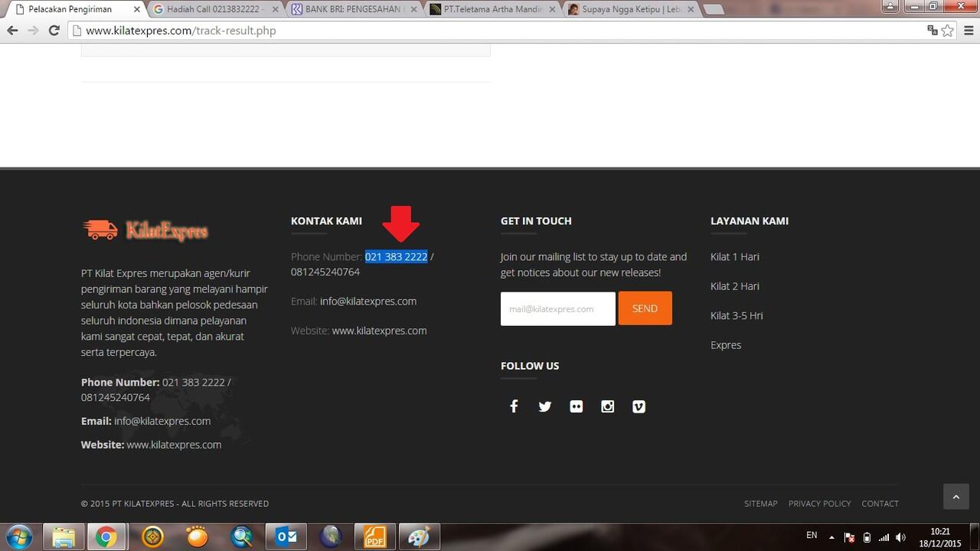Open the CONTACT footer link
The image size is (980, 551).
pos(880,504)
